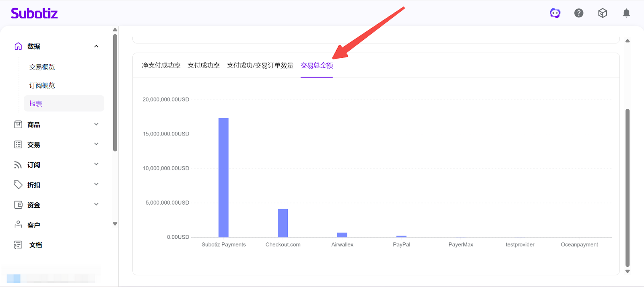Screen dimensions: 644x287
Task: Open 交易概览 in the sidebar
Action: click(x=42, y=67)
